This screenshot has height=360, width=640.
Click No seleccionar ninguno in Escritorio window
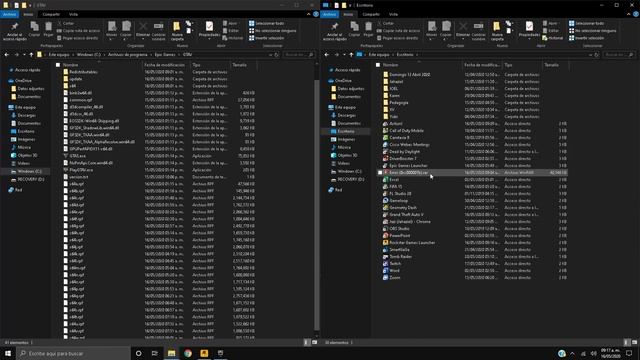(x=592, y=31)
